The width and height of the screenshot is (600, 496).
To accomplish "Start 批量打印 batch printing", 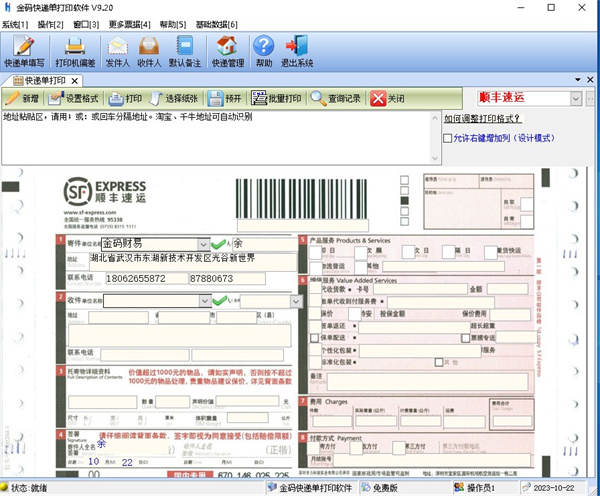I will 276,99.
